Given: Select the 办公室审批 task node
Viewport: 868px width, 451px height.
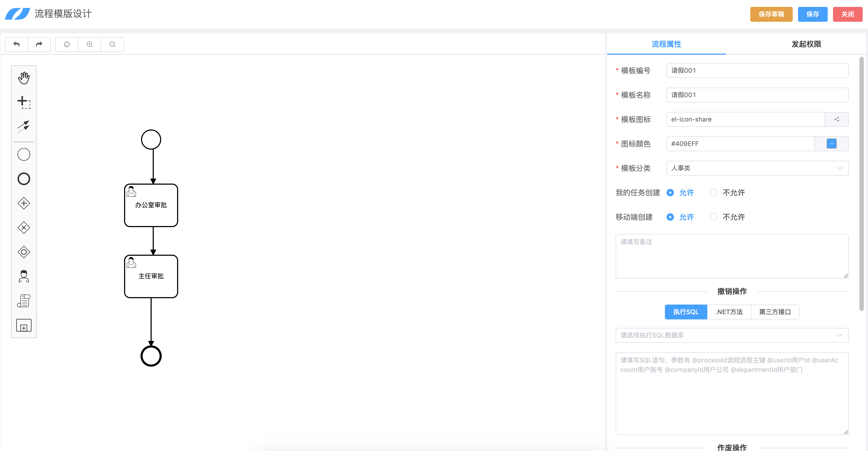Looking at the screenshot, I should [151, 205].
